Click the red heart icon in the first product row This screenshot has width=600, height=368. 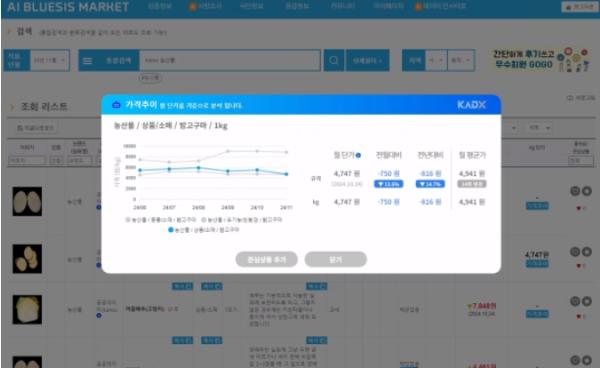(579, 208)
